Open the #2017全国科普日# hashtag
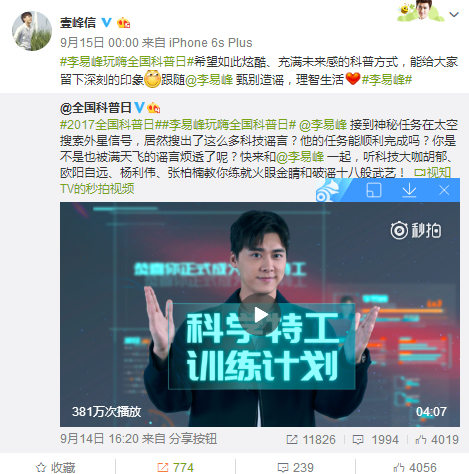 pos(107,125)
